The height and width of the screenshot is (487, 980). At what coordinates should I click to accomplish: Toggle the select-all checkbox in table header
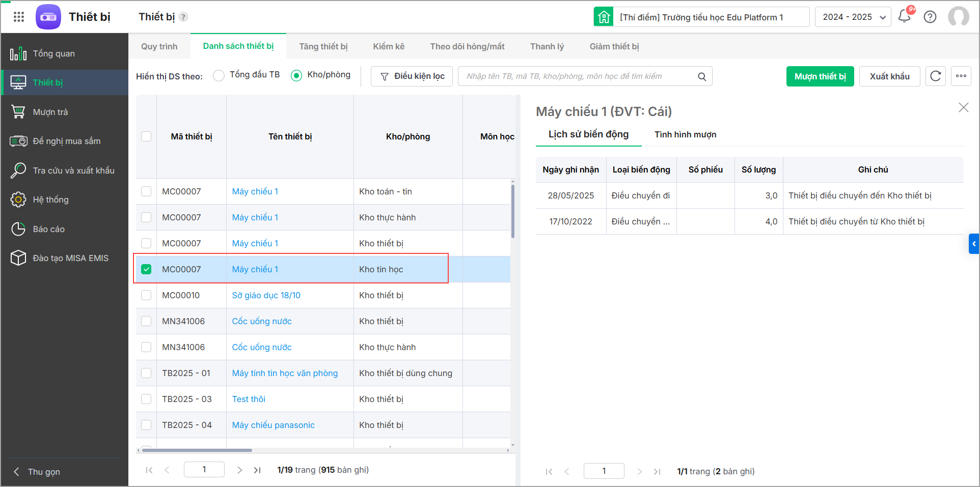pyautogui.click(x=146, y=136)
